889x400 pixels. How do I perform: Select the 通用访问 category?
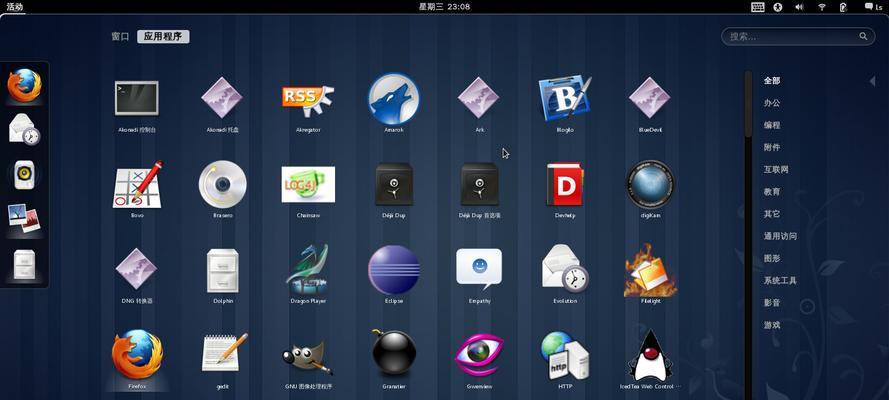(x=780, y=236)
